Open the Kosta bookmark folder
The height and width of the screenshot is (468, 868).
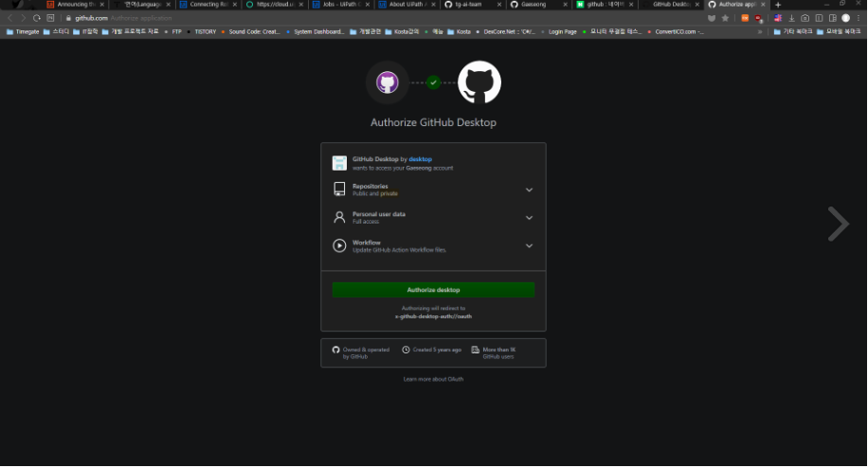coord(459,31)
